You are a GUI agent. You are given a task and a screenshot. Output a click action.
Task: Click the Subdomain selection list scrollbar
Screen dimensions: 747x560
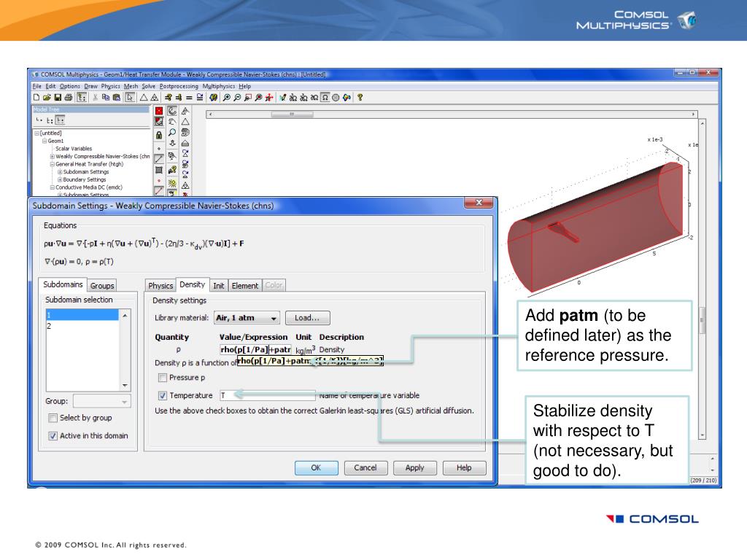tap(125, 350)
